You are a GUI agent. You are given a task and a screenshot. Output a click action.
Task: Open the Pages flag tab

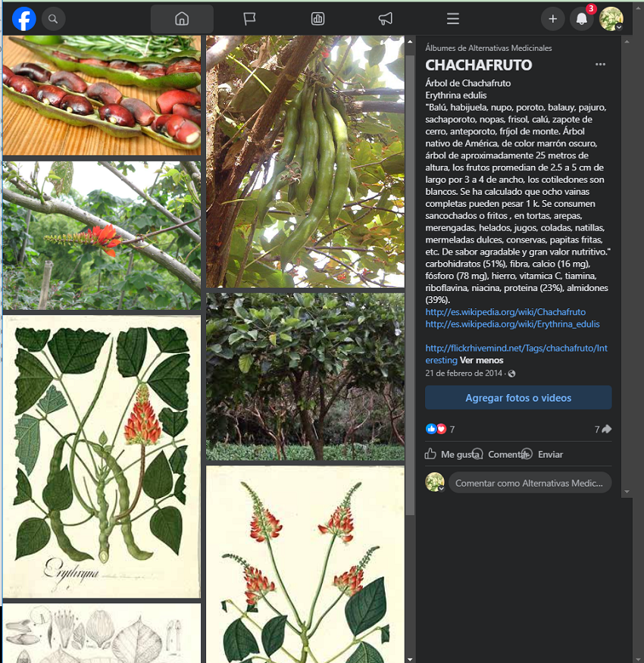coord(249,19)
